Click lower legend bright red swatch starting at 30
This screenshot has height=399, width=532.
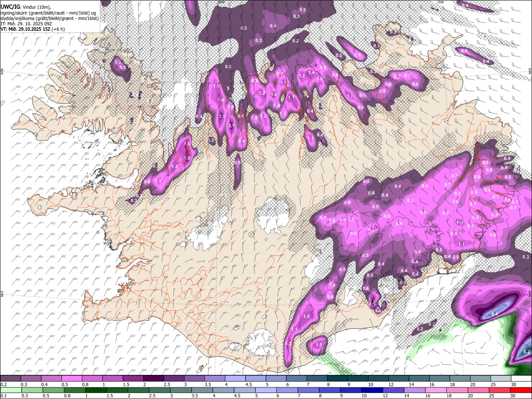521,390
